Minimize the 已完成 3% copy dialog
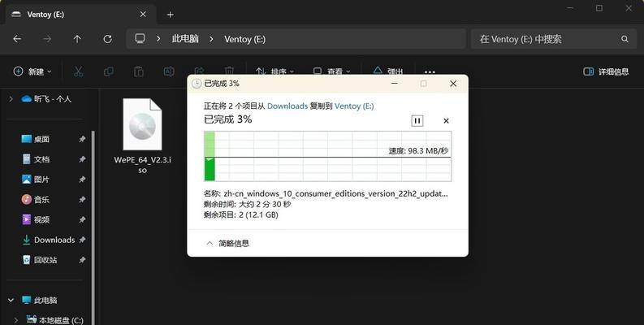 coord(395,84)
